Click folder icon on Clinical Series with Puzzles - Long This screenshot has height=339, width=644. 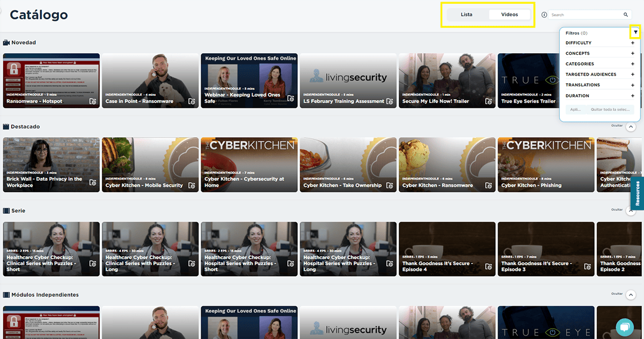[x=192, y=264]
